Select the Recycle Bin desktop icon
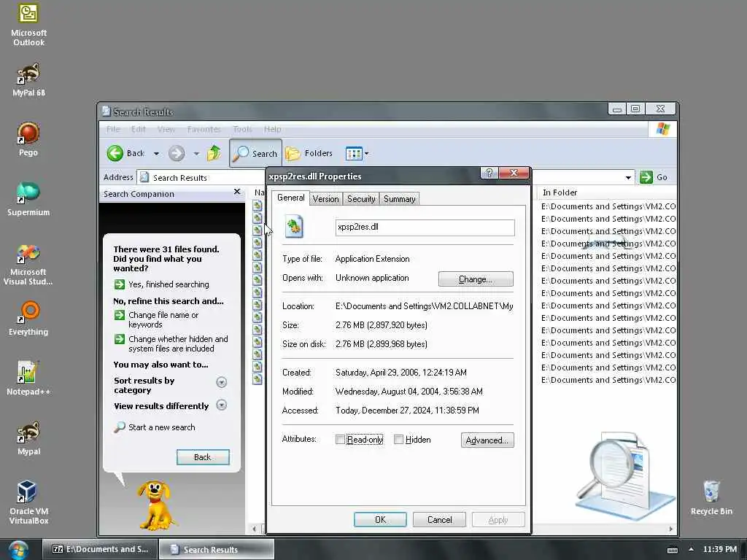Screen dimensions: 747x560 pos(711,497)
